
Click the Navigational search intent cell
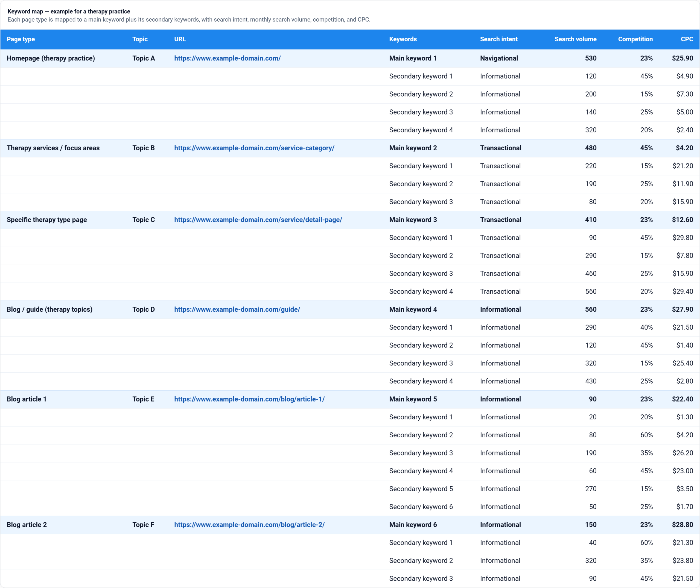click(x=499, y=58)
